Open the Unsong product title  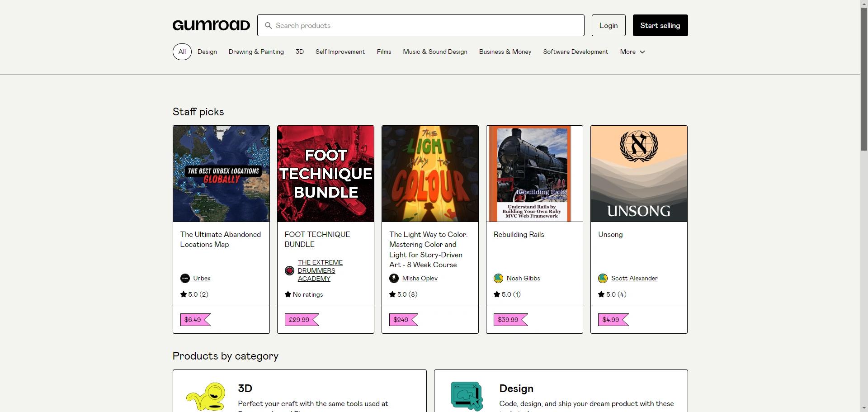(610, 234)
